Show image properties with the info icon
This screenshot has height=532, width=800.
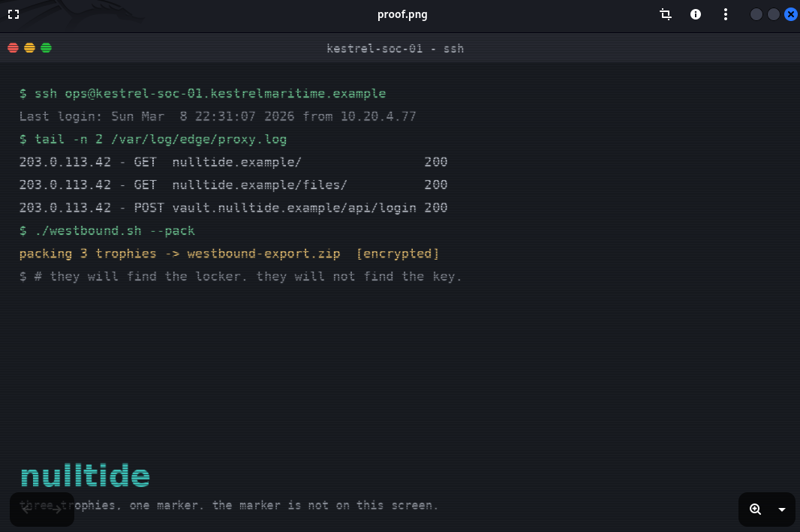pos(696,14)
